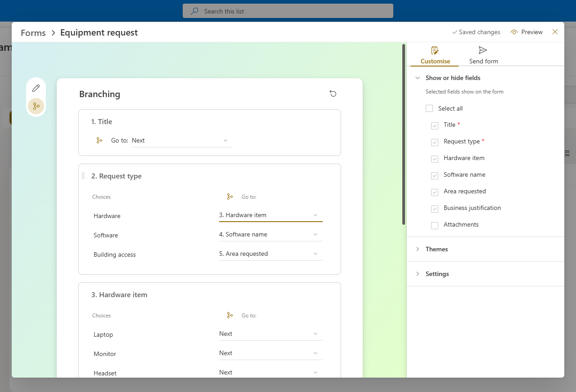Open Software choice Go to dropdown

coord(271,235)
